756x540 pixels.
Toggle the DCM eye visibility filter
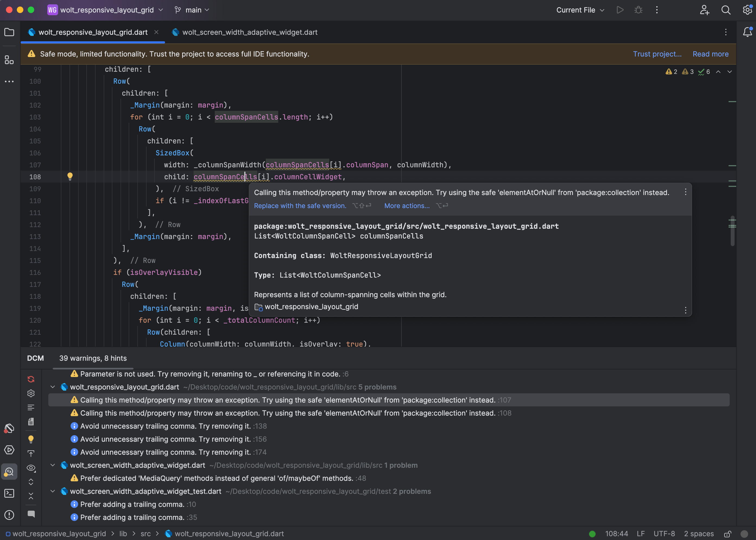click(x=31, y=468)
